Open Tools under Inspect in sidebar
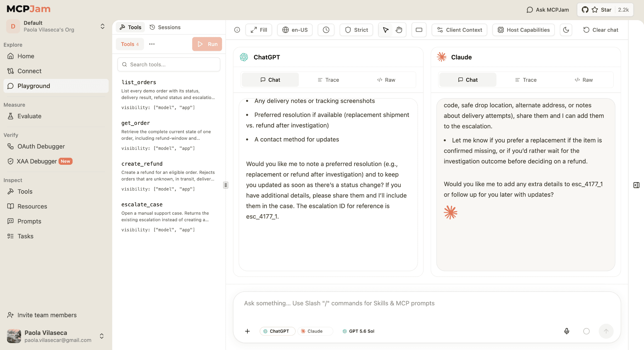Viewport: 644px width, 350px height. click(56, 192)
